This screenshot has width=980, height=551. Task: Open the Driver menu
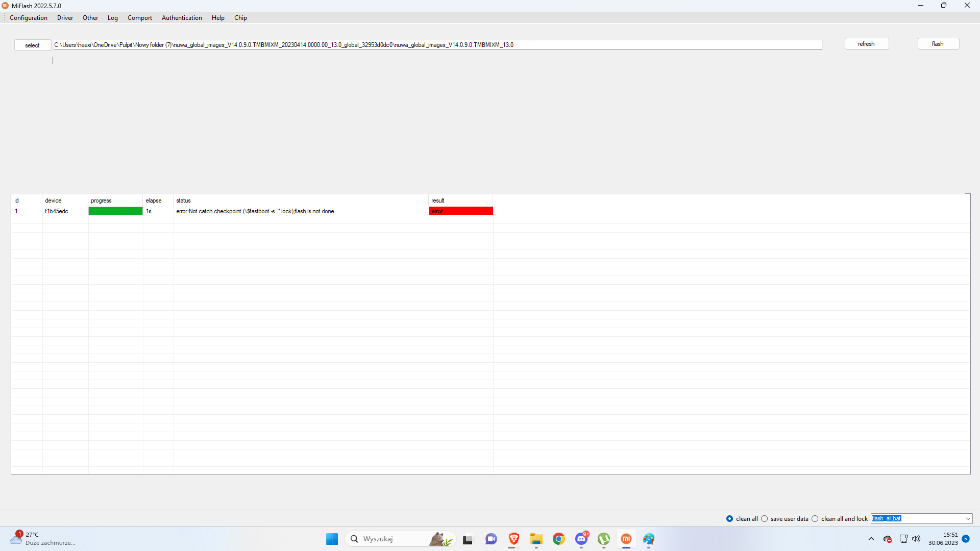65,18
